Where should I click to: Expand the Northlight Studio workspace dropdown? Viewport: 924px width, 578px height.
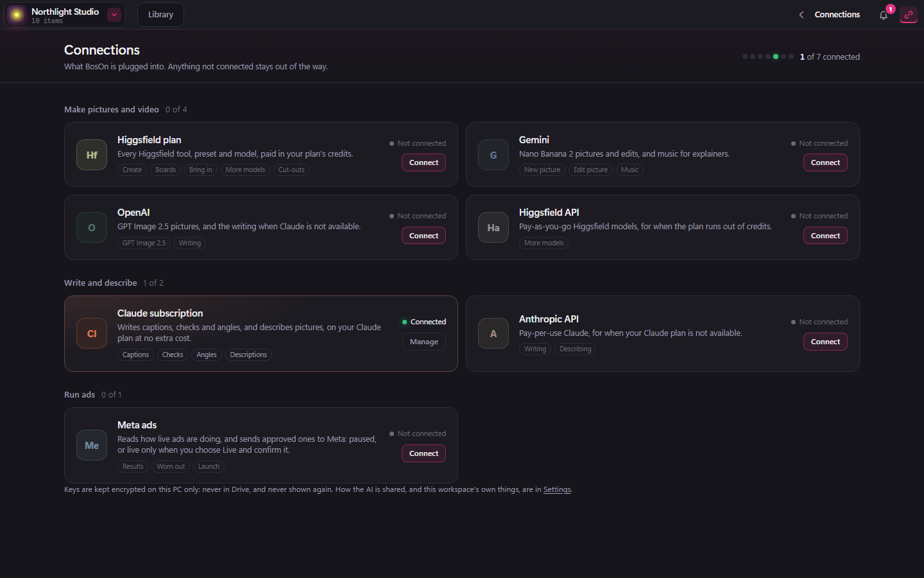click(x=114, y=15)
